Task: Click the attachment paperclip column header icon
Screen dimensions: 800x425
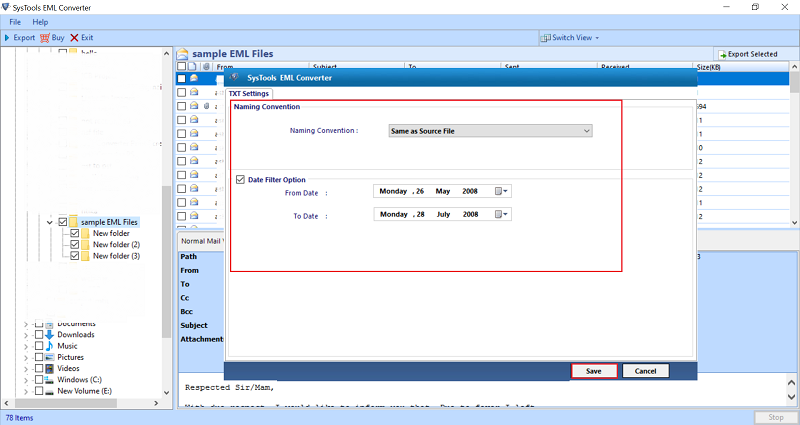Action: click(x=206, y=67)
